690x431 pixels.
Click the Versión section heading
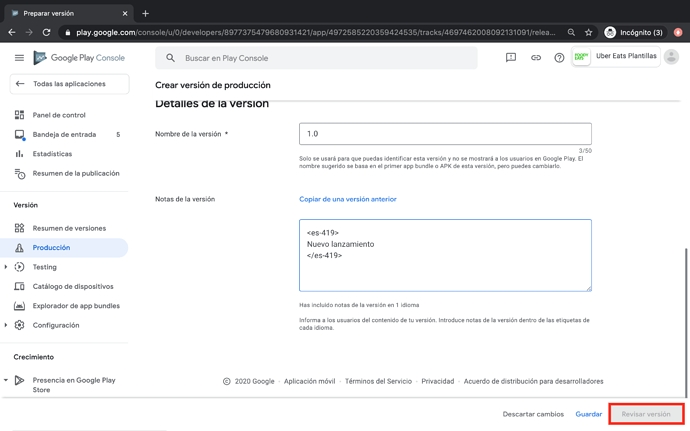coord(26,205)
